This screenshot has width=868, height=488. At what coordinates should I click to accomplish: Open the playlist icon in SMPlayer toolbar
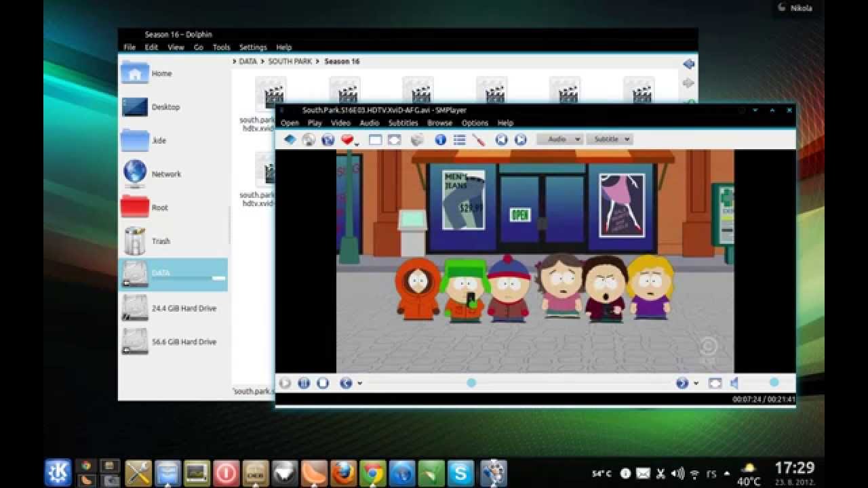tap(460, 140)
